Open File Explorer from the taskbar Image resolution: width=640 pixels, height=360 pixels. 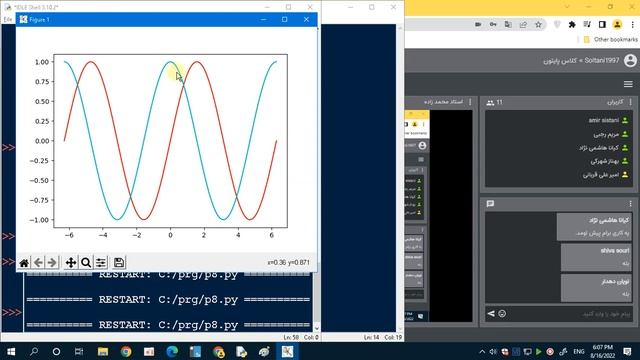click(x=102, y=351)
